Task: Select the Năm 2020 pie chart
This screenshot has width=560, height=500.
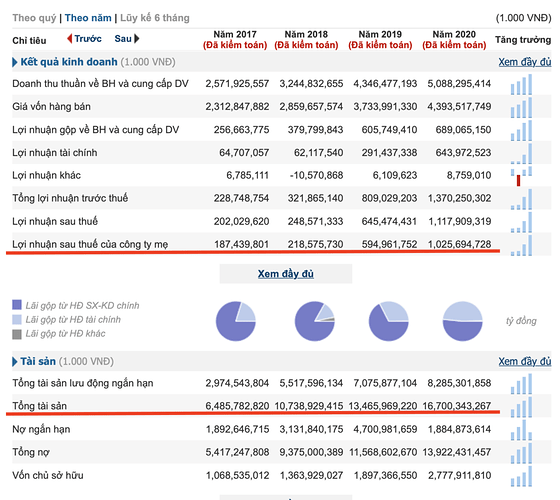Action: 462,321
